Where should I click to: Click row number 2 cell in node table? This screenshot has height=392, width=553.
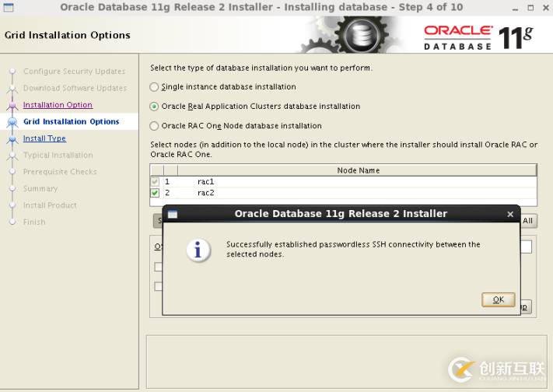click(x=170, y=193)
